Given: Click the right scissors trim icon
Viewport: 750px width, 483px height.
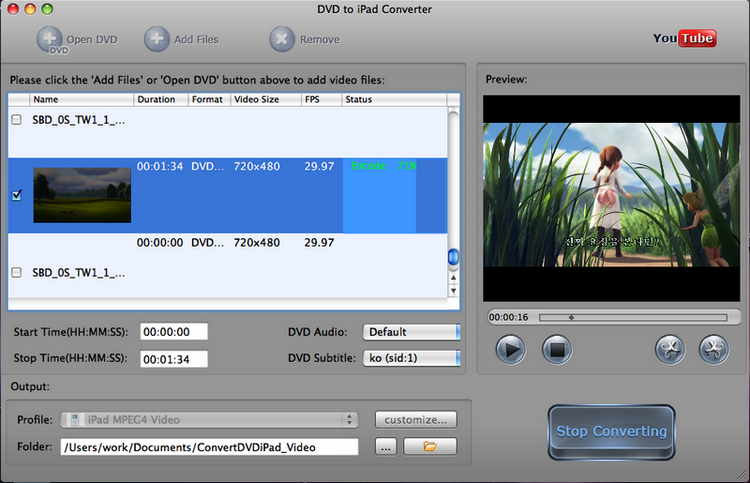Looking at the screenshot, I should (x=713, y=349).
